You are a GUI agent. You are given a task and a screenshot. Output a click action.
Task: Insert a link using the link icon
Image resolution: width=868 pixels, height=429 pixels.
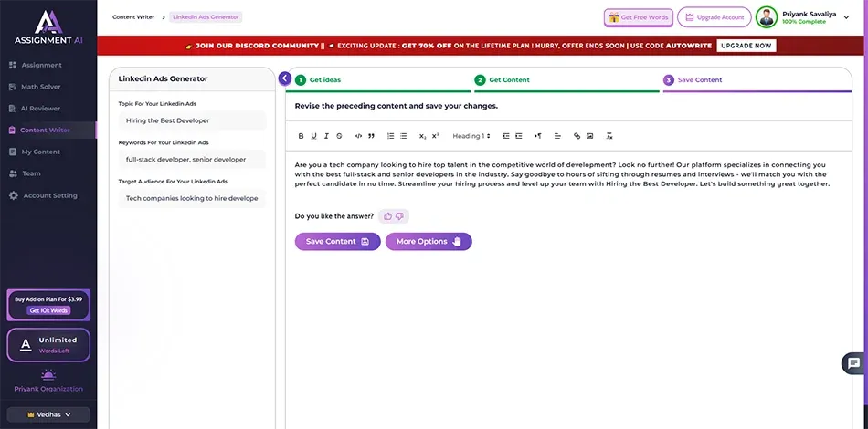point(577,136)
